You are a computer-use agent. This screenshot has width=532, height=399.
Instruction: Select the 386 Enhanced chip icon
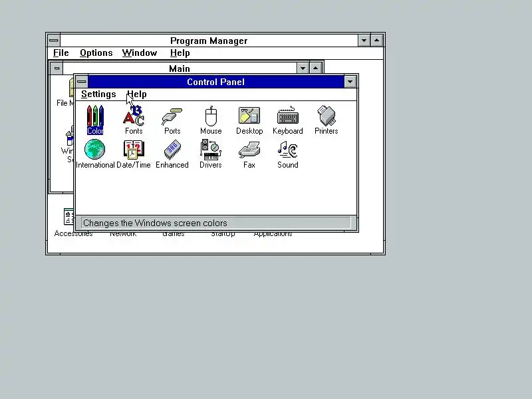point(172,154)
